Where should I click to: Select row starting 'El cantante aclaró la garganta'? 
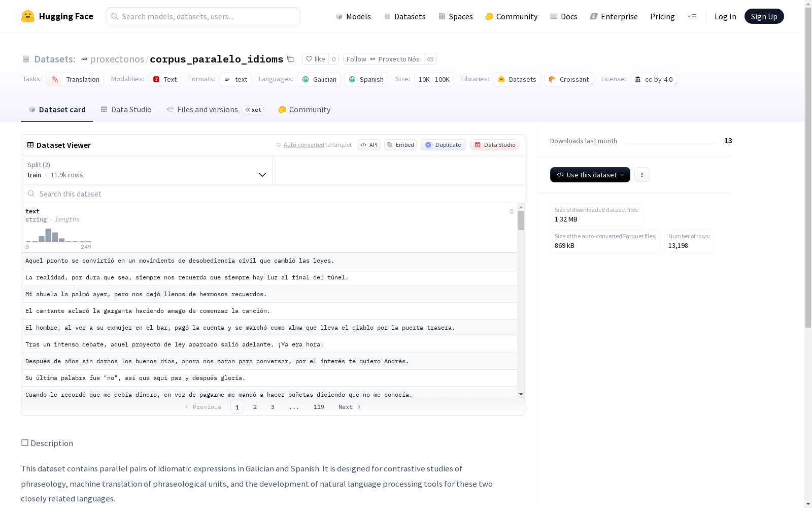(x=269, y=311)
